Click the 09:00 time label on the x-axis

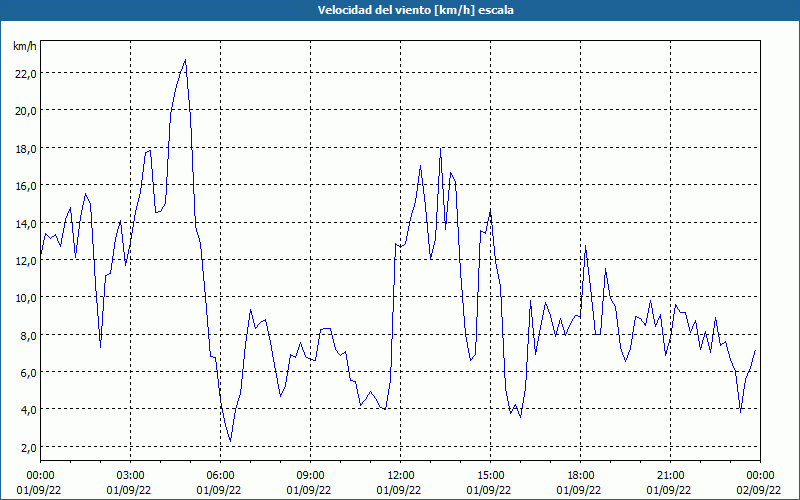pos(310,476)
